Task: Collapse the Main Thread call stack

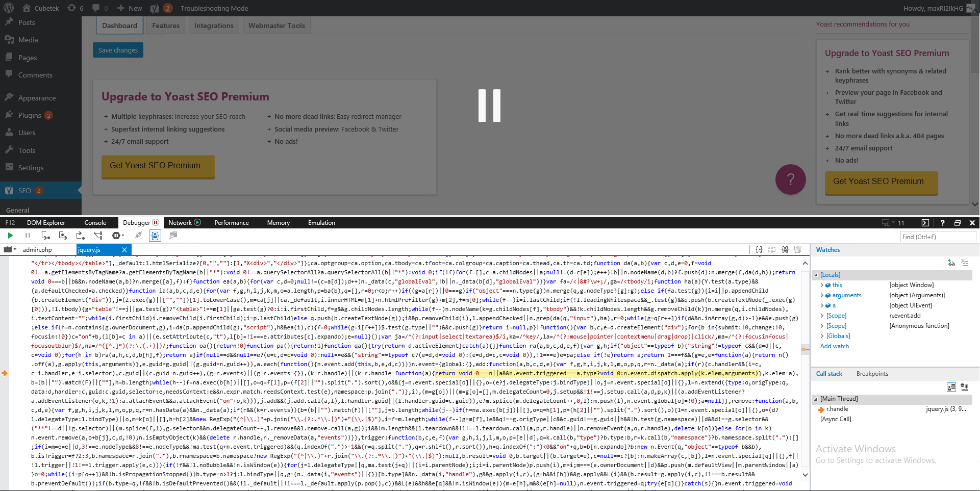Action: tap(816, 399)
